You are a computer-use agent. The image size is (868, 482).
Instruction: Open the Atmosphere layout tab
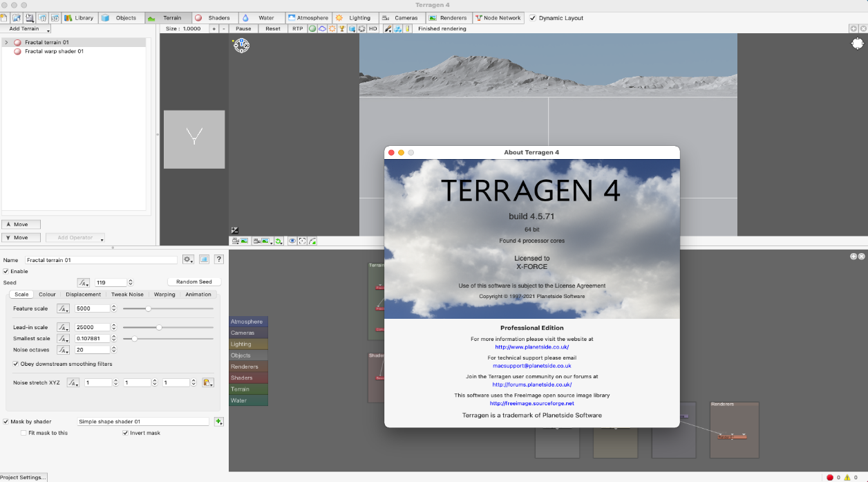pos(308,18)
